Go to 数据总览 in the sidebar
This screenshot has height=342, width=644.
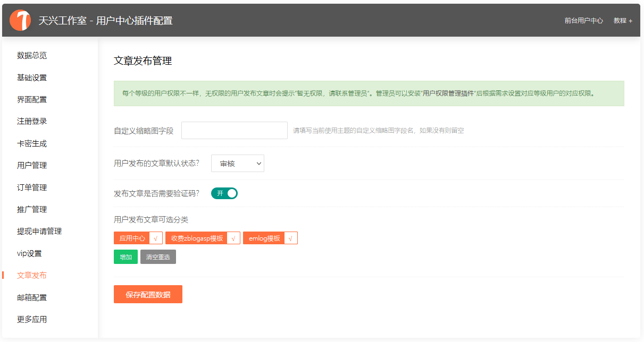pyautogui.click(x=32, y=55)
